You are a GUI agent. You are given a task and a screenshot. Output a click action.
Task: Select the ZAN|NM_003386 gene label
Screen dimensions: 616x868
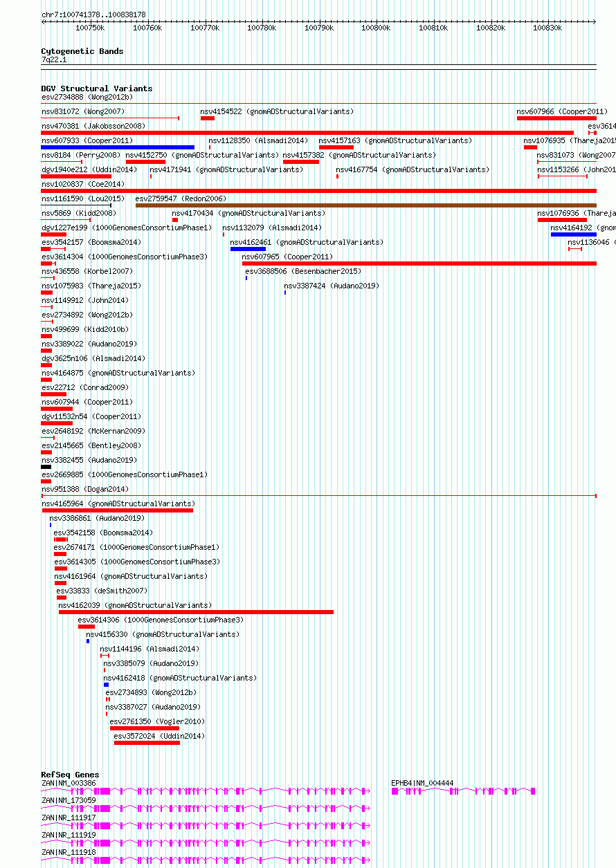69,784
